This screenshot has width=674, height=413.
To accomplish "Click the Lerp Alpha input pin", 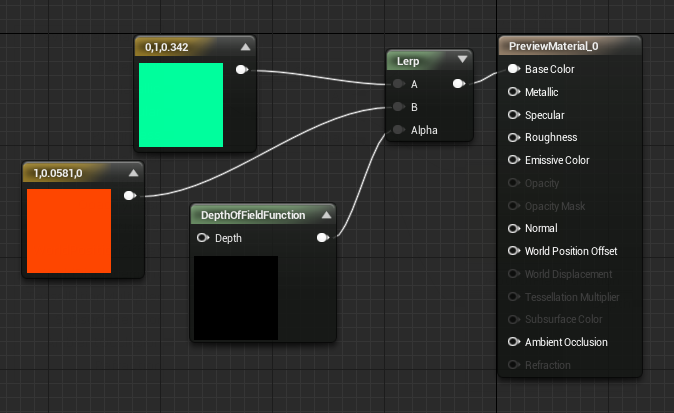I will [x=398, y=129].
